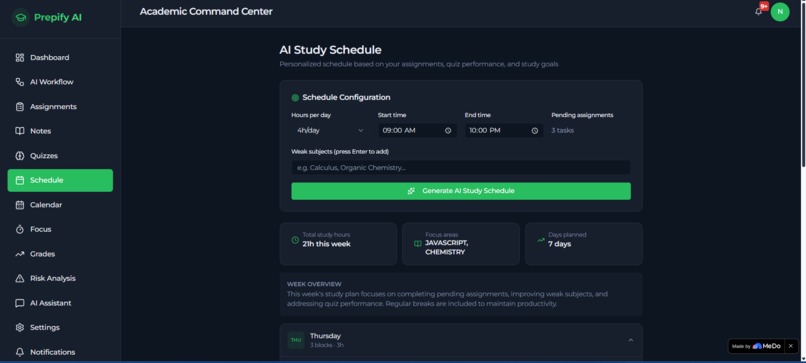Click the Start time 09:00 AM field
This screenshot has width=806, height=363.
[x=417, y=131]
